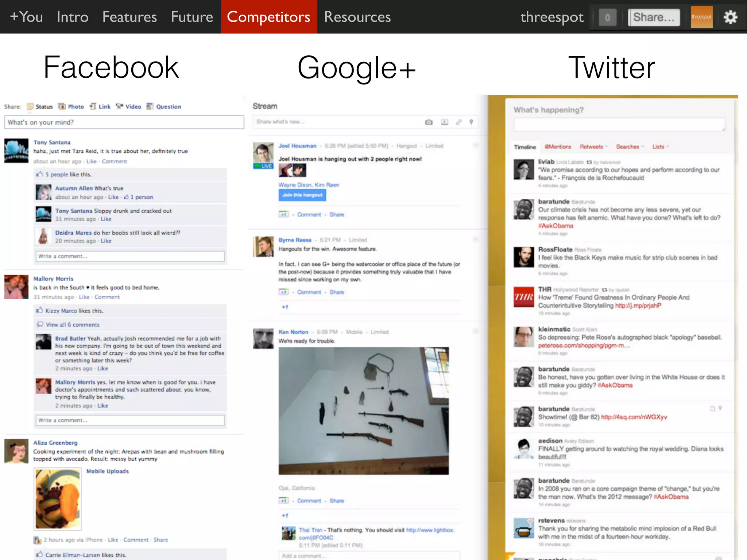Focus the Share what's new field
The image size is (747, 560).
[365, 122]
